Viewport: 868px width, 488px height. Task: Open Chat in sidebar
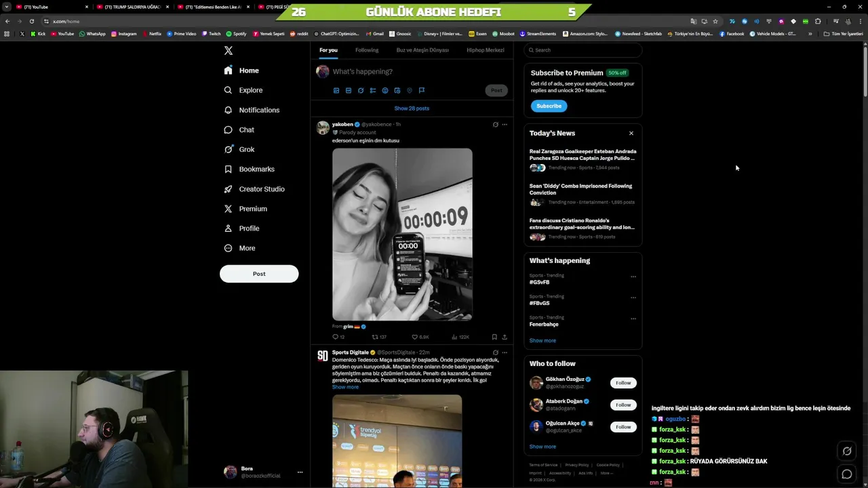click(239, 129)
